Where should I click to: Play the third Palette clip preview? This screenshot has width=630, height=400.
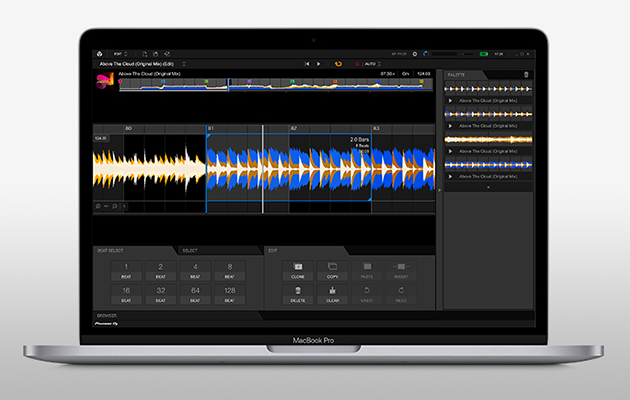click(451, 151)
